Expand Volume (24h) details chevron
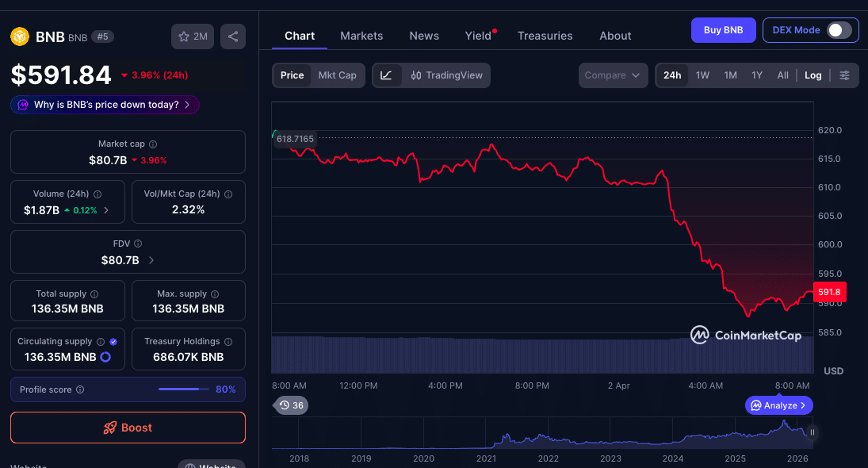868x468 pixels. coord(106,210)
